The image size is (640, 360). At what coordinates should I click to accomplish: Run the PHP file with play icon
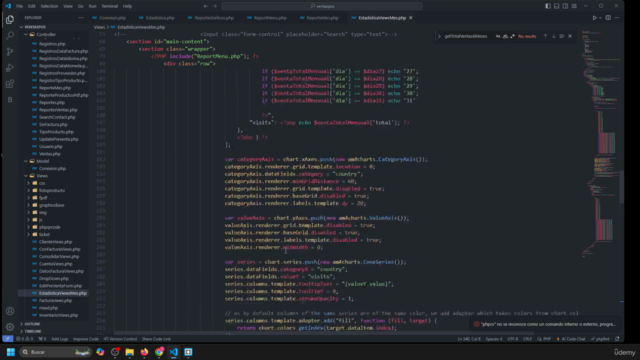tap(594, 18)
